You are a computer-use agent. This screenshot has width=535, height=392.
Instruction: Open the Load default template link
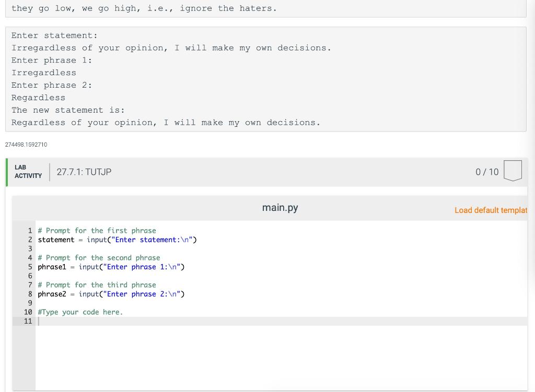tap(491, 210)
